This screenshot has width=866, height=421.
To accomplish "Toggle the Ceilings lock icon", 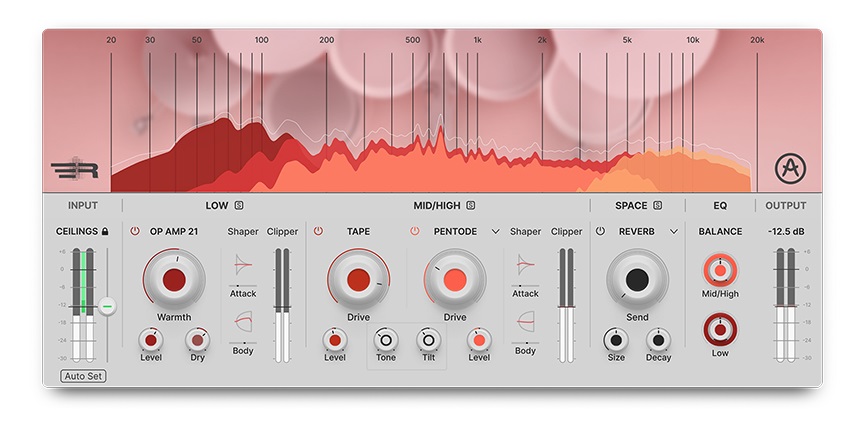I will pos(105,232).
